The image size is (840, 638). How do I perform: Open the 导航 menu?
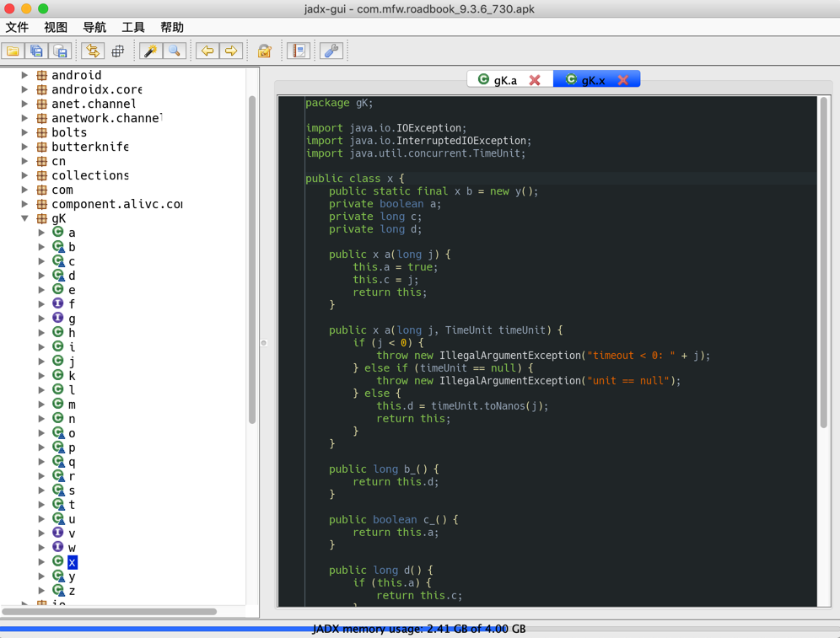[94, 27]
